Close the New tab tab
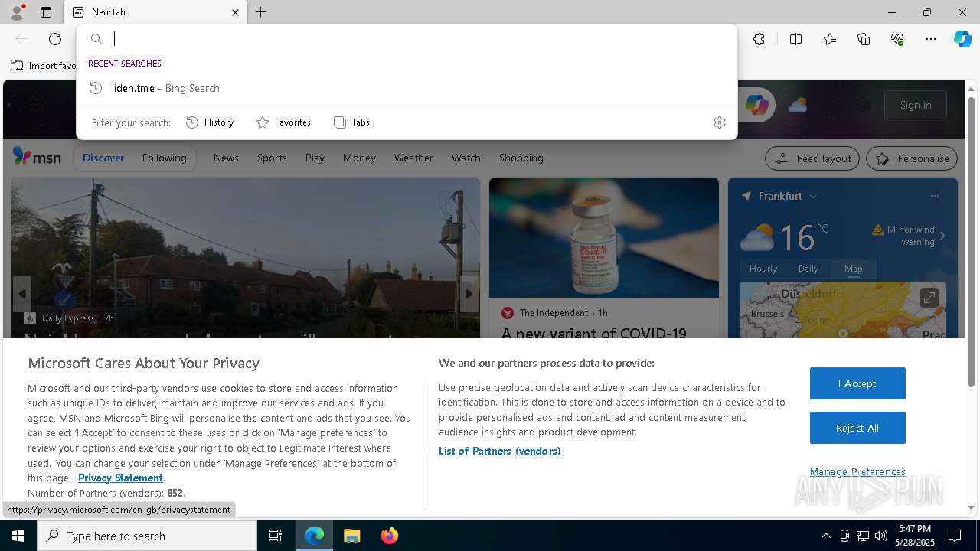The image size is (980, 551). (x=235, y=12)
